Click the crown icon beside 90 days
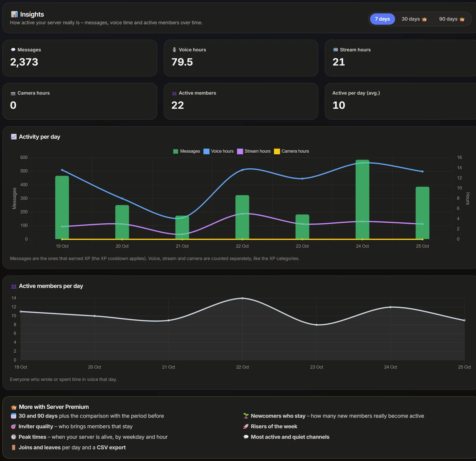The width and height of the screenshot is (476, 461). [x=462, y=19]
